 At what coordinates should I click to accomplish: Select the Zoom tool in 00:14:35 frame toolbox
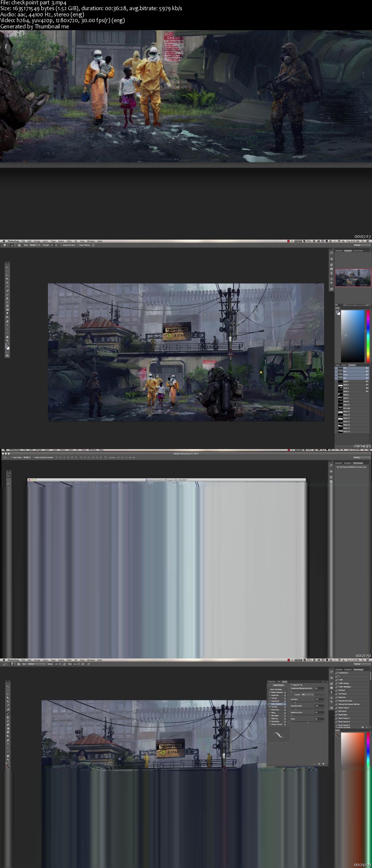7,341
